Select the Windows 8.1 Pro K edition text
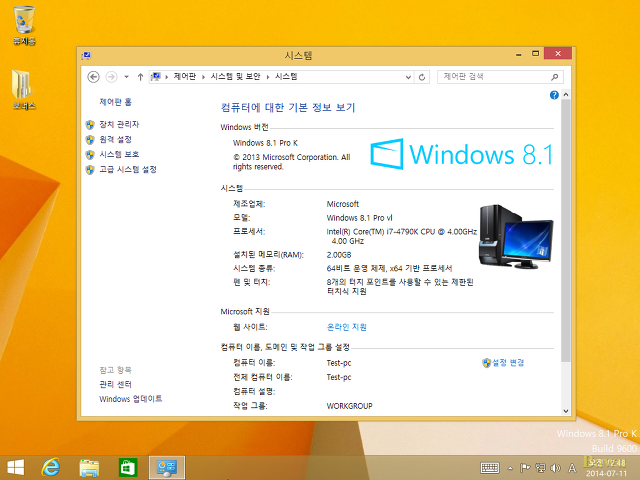640x480 pixels. click(x=265, y=143)
